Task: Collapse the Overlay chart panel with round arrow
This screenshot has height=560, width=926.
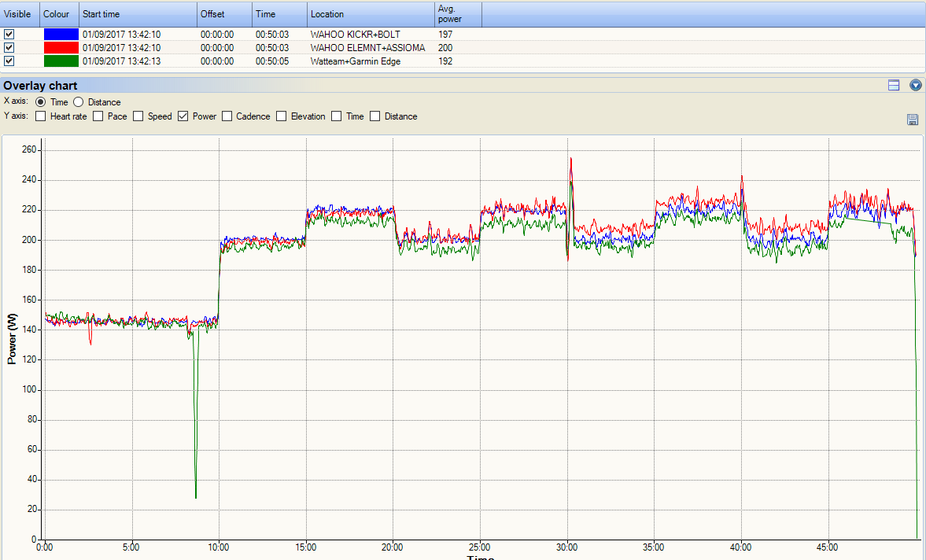Action: point(915,86)
